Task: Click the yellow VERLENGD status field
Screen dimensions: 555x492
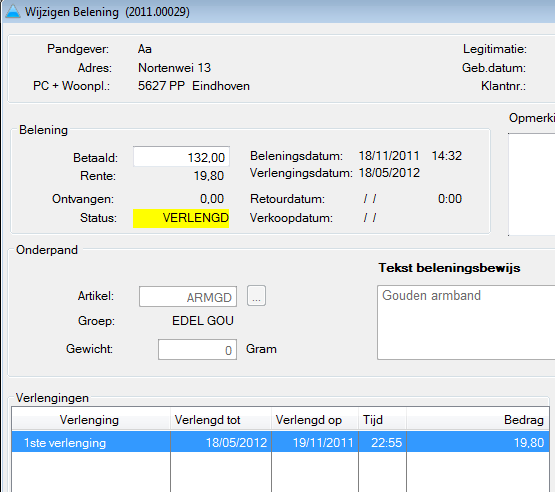Action: (181, 218)
